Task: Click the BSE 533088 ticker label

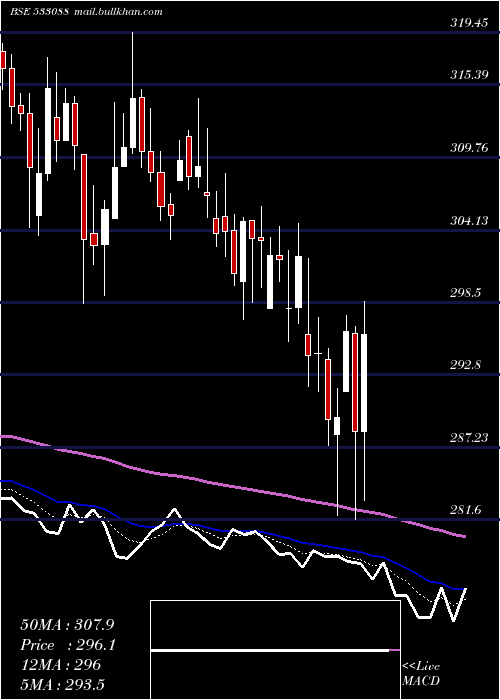Action: click(40, 12)
